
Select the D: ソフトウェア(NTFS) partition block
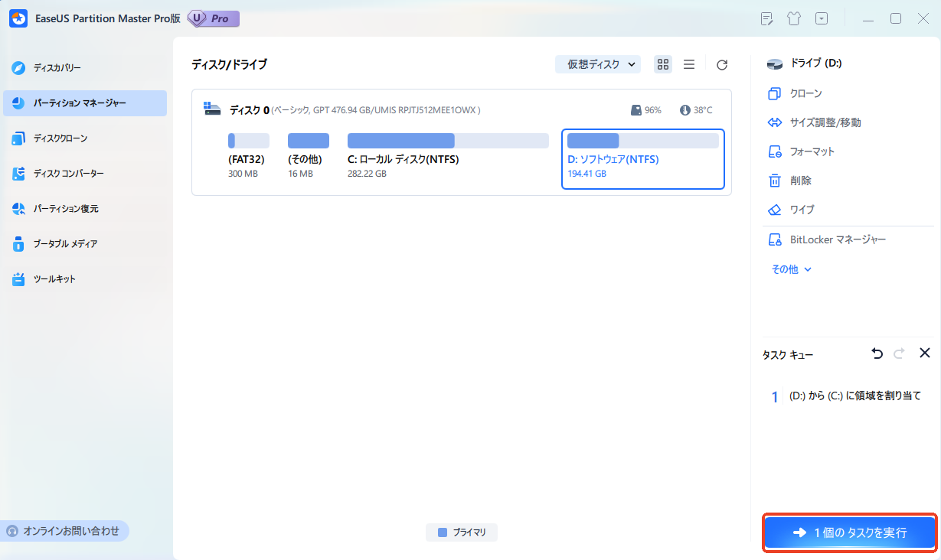click(642, 158)
